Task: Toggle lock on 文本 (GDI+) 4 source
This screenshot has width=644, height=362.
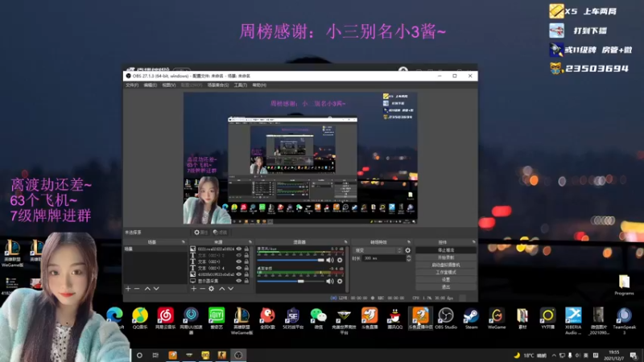Action: coord(246,268)
